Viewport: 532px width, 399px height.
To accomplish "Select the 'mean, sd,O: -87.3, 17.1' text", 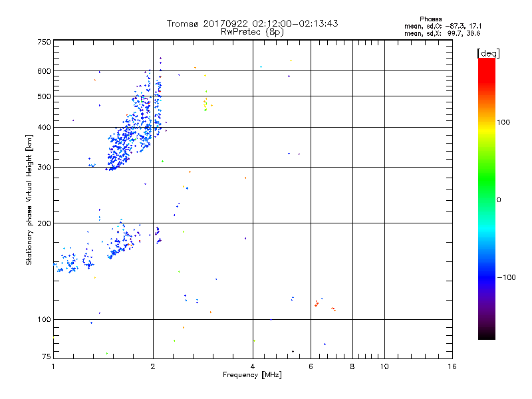I will click(x=442, y=26).
